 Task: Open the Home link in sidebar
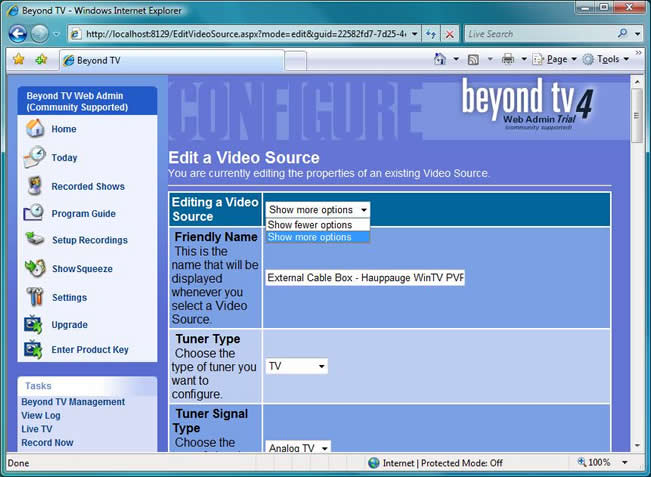[x=64, y=129]
